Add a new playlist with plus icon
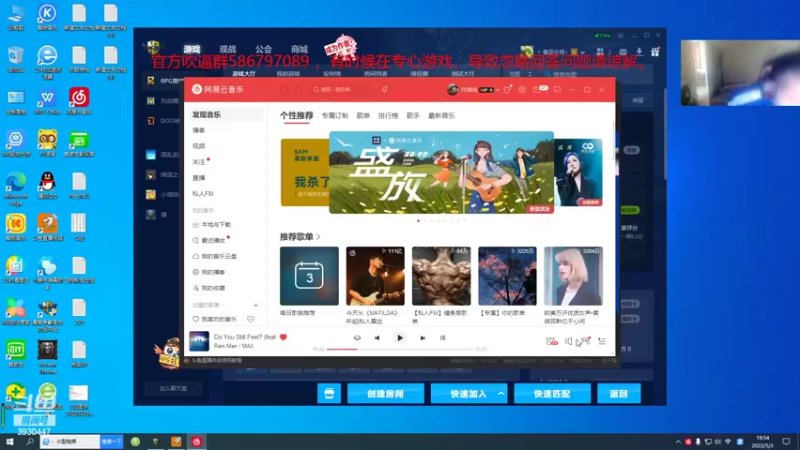 [256, 305]
